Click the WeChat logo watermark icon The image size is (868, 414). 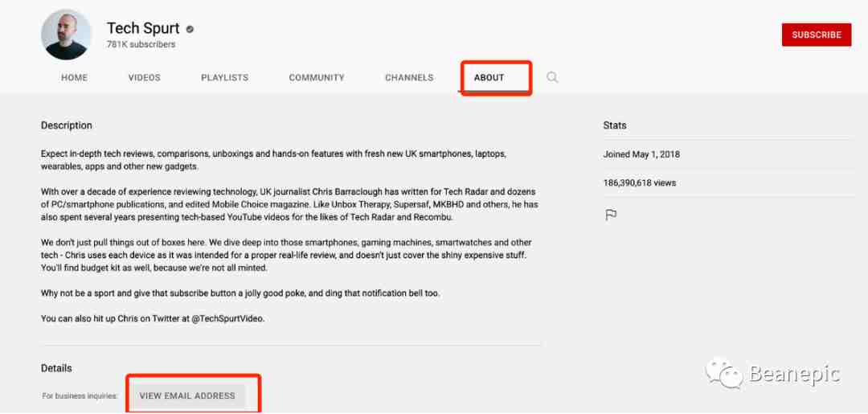coord(724,372)
